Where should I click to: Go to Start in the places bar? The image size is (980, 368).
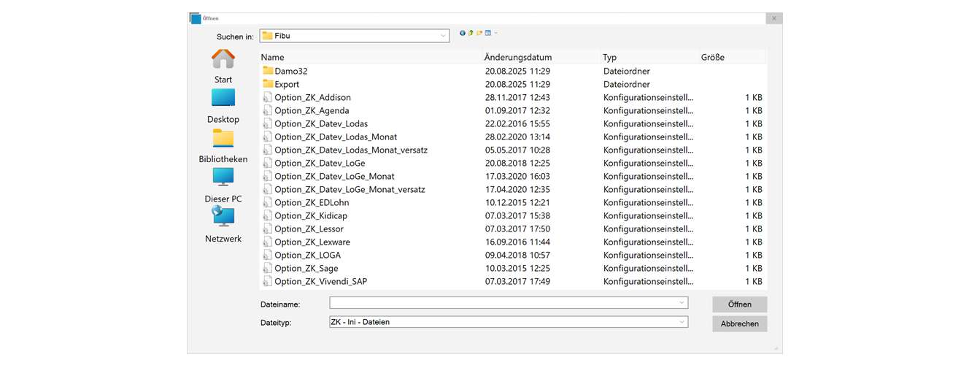(223, 66)
